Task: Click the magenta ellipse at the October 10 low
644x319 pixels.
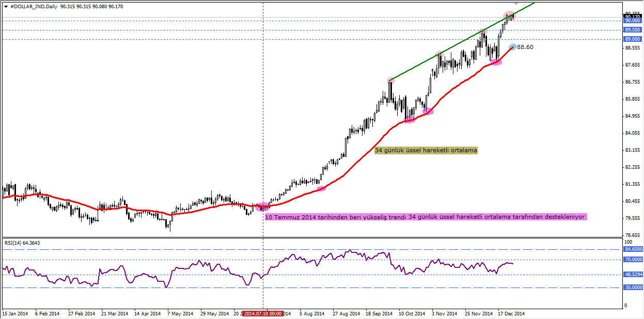Action: [x=410, y=120]
